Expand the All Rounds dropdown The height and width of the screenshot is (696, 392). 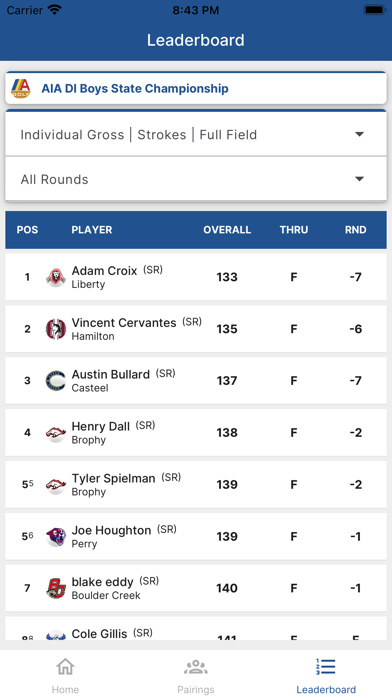[x=196, y=179]
